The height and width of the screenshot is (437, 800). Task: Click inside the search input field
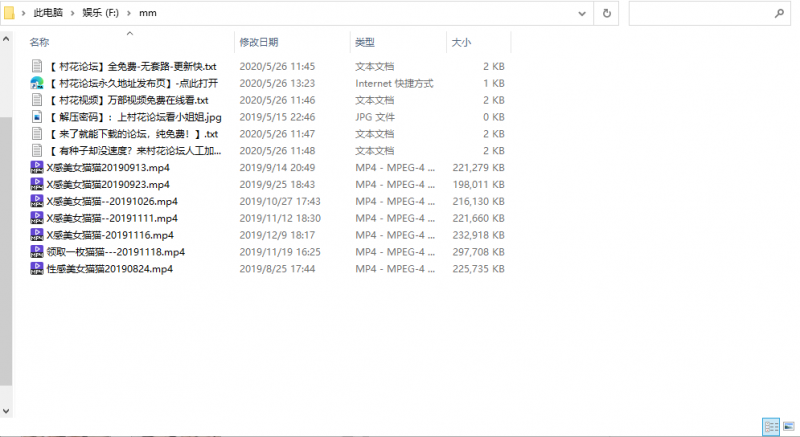click(x=700, y=13)
